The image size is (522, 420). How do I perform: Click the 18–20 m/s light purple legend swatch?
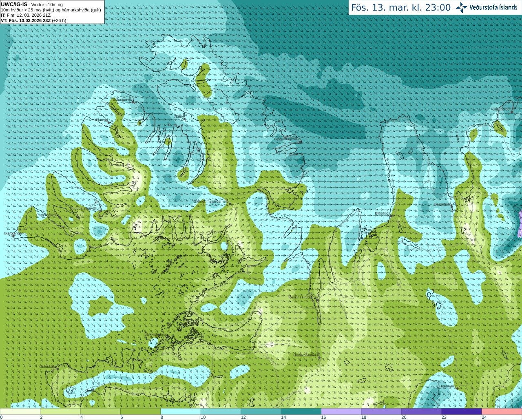381,411
